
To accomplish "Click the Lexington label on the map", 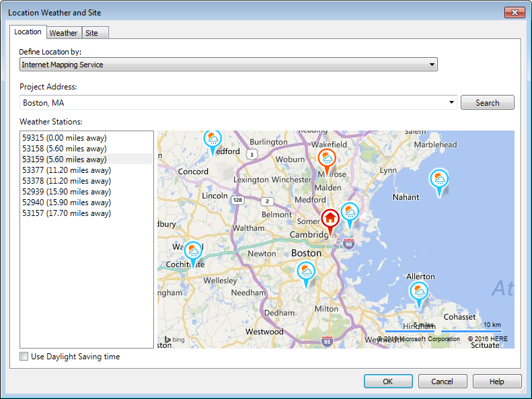I will click(251, 180).
